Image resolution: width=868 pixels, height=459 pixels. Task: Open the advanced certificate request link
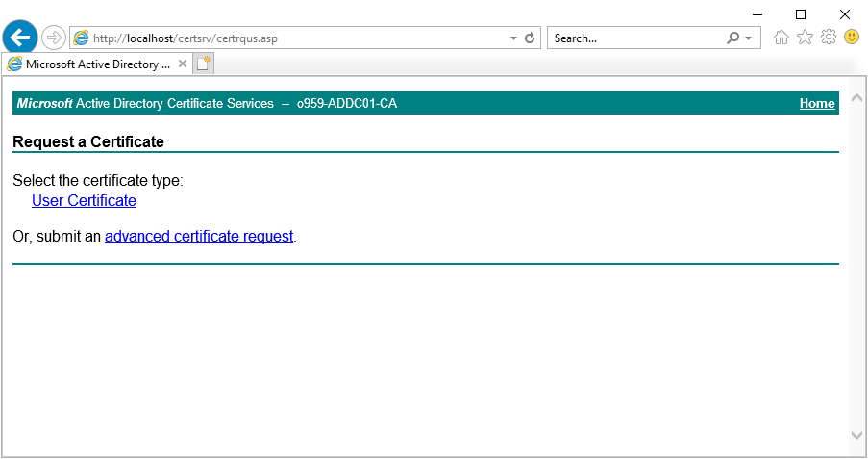(x=199, y=236)
